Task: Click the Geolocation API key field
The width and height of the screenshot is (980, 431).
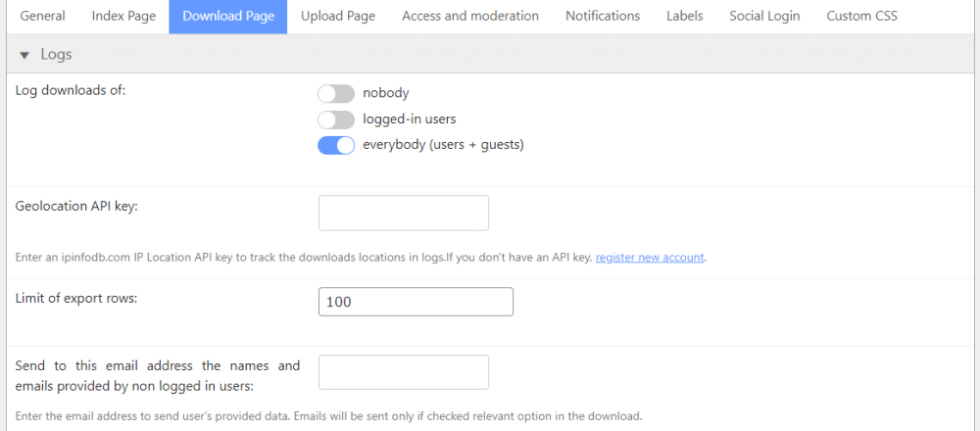Action: pos(404,213)
